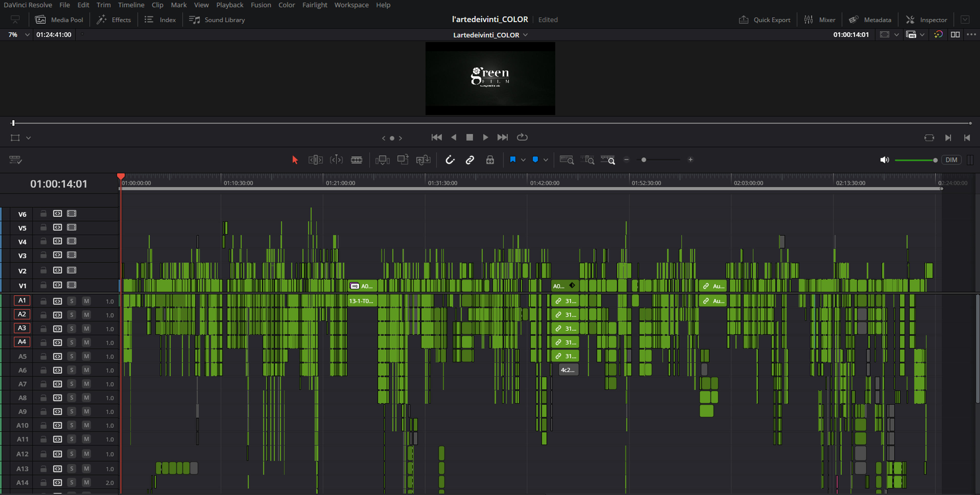980x495 pixels.
Task: Click the Insert Clip icon
Action: point(382,160)
